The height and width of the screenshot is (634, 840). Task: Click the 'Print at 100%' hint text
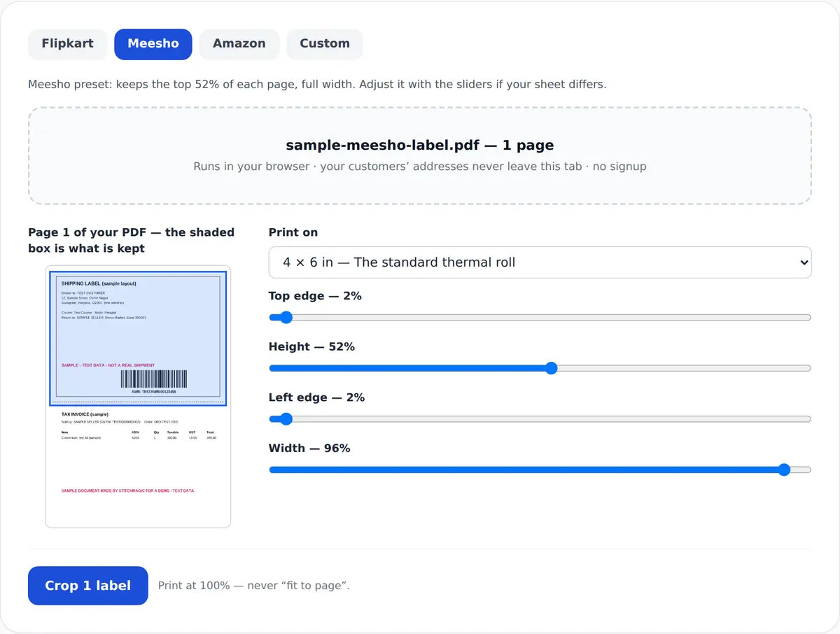[254, 586]
